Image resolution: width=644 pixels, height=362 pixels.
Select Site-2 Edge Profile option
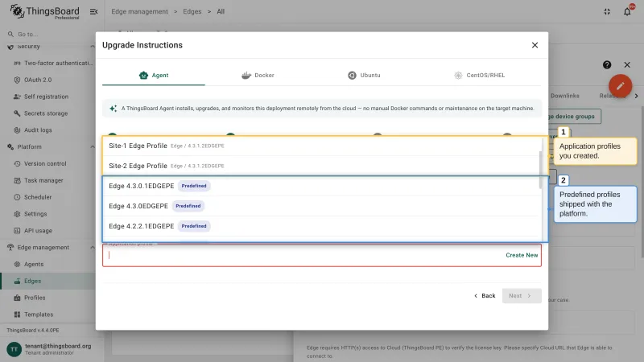pos(321,166)
